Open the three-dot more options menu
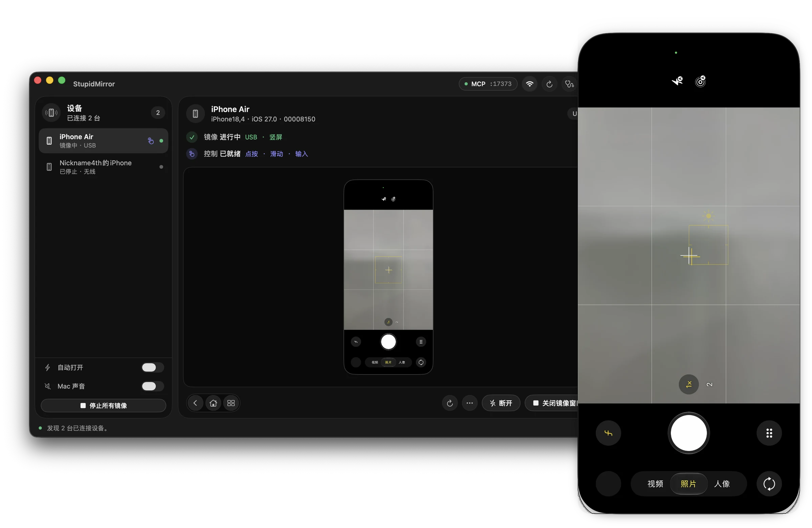Screen dimensions: 812x528 point(470,403)
